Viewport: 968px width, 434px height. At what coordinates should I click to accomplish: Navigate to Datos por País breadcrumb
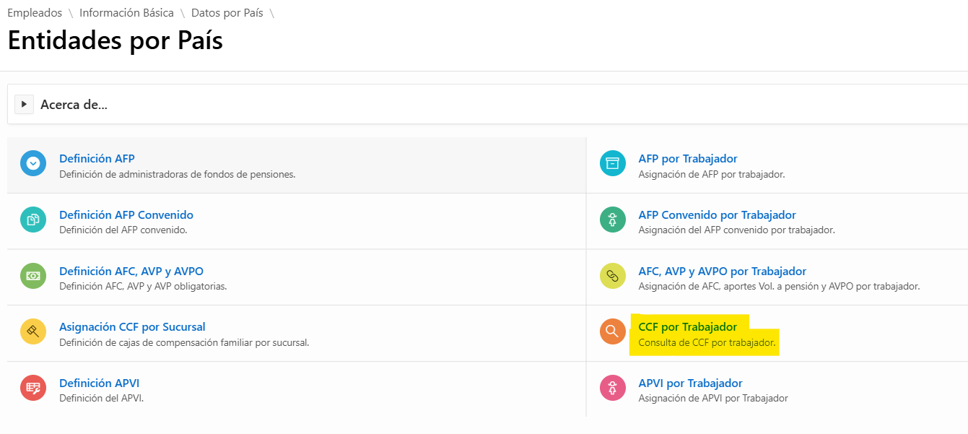point(228,13)
